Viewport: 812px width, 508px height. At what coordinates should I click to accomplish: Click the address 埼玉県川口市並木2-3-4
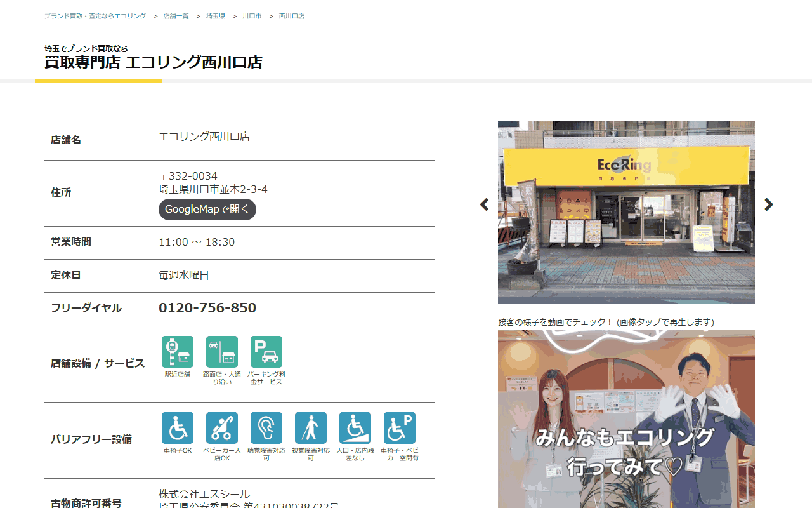(213, 189)
